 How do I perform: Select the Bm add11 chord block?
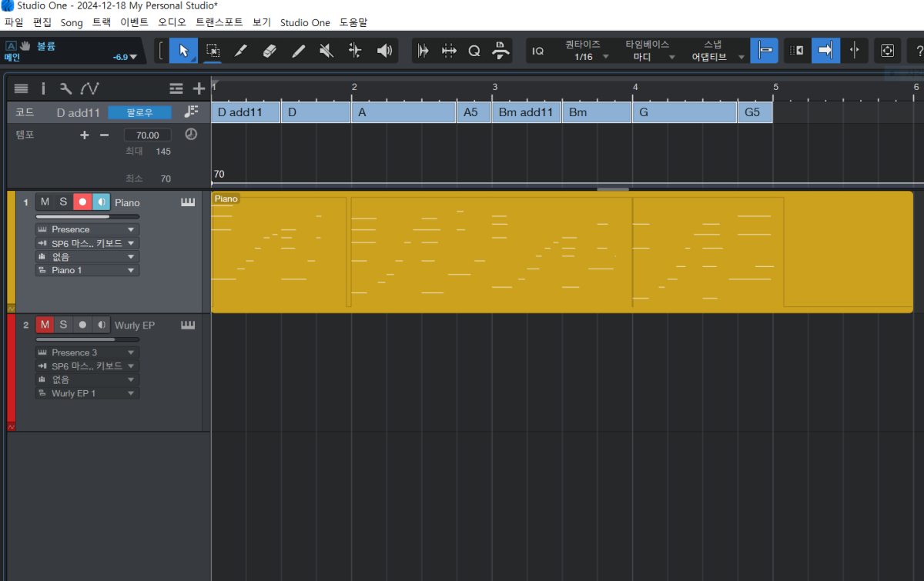[527, 112]
